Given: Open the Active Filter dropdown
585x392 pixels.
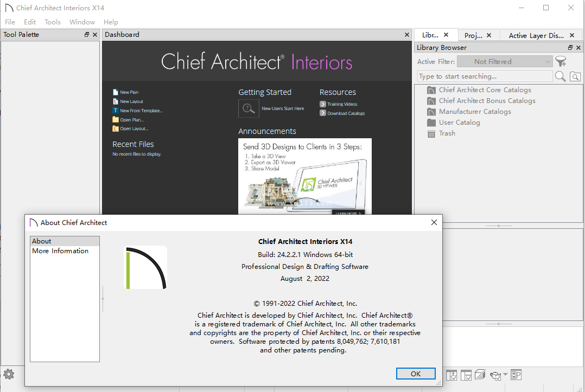Looking at the screenshot, I should click(505, 61).
